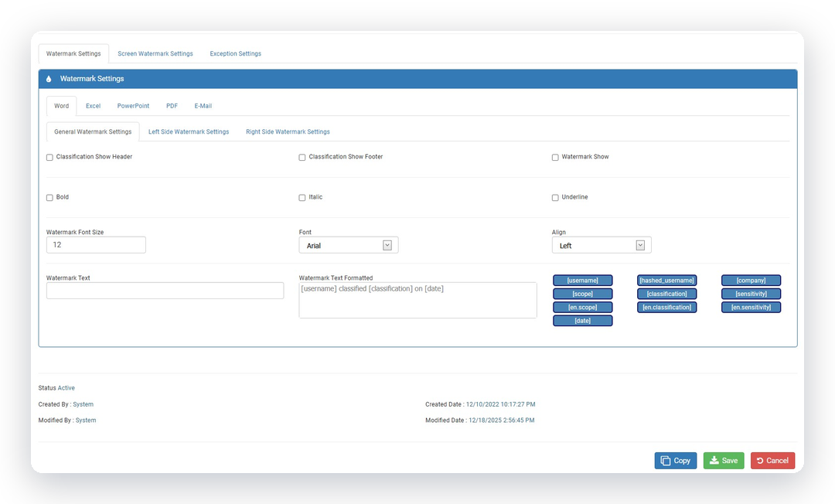Toggle the Underline checkbox
This screenshot has width=835, height=504.
[555, 197]
